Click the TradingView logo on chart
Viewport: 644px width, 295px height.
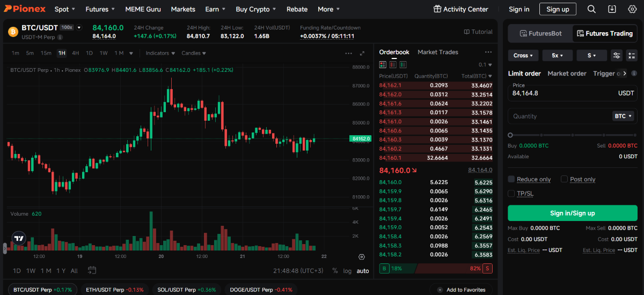coord(19,238)
